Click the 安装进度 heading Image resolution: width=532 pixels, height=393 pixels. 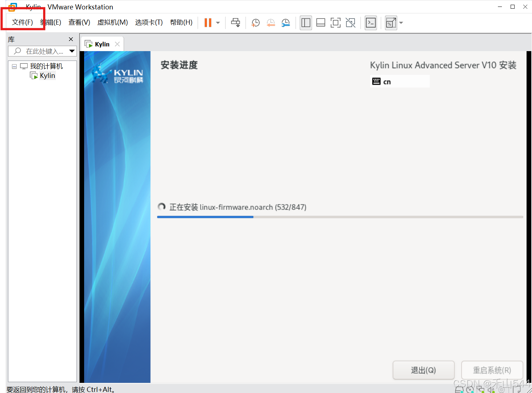tap(179, 65)
